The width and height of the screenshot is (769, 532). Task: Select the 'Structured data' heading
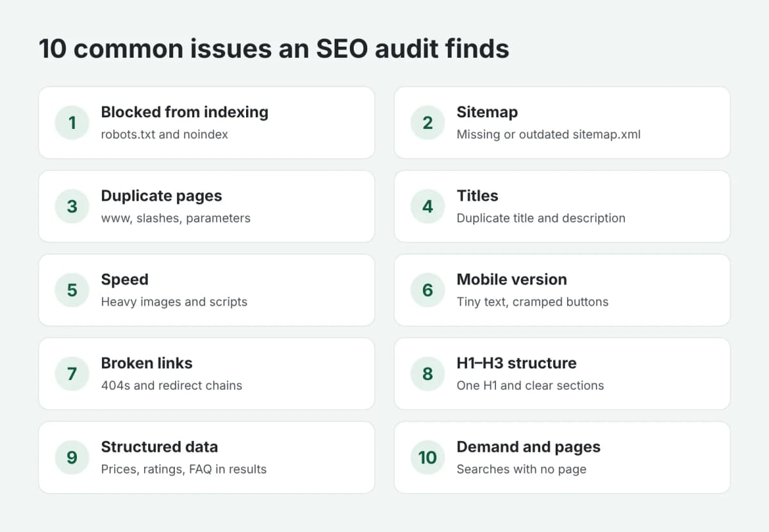point(160,447)
